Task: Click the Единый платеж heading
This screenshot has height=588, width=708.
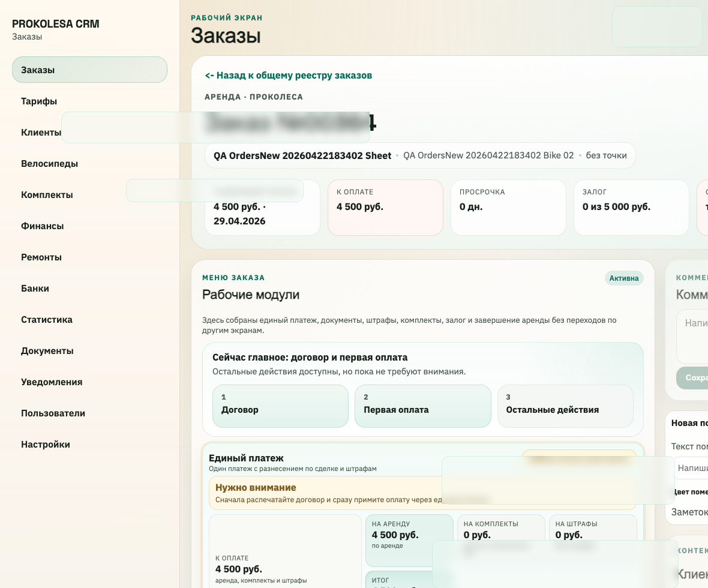Action: 246,458
